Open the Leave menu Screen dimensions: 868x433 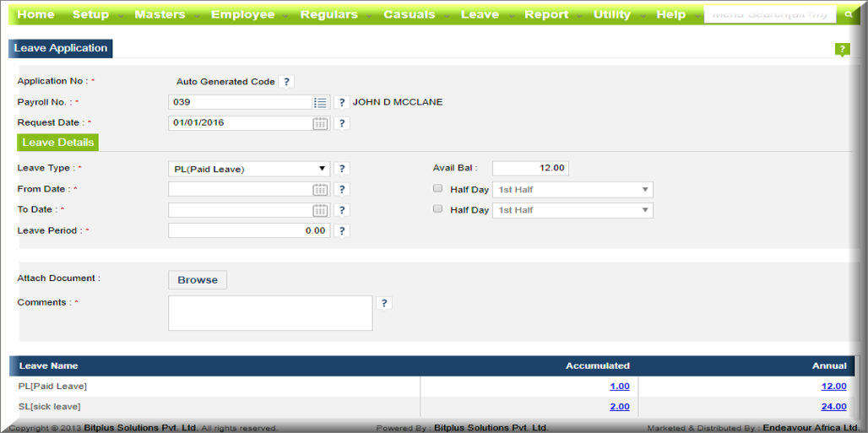coord(480,15)
